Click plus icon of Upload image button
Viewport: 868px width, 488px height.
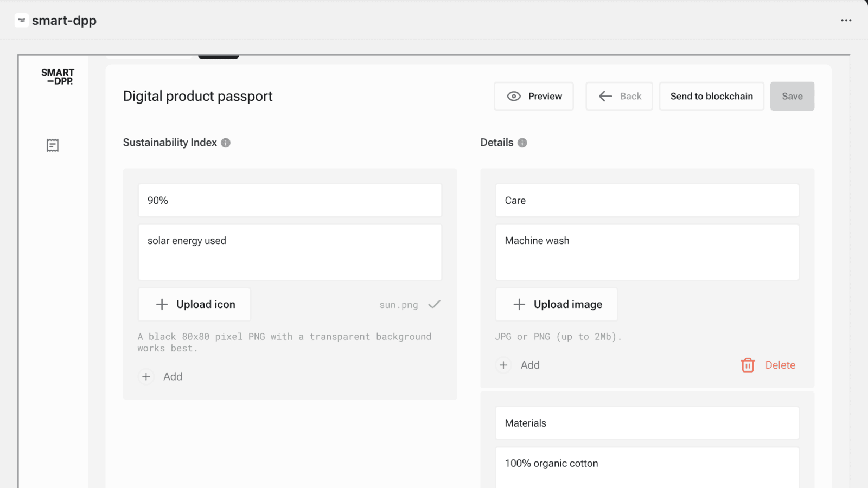tap(519, 304)
